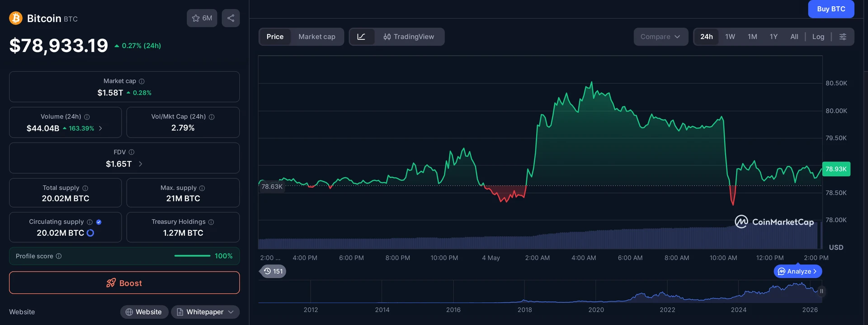
Task: Click the $78,933.19 price text
Action: (x=59, y=45)
